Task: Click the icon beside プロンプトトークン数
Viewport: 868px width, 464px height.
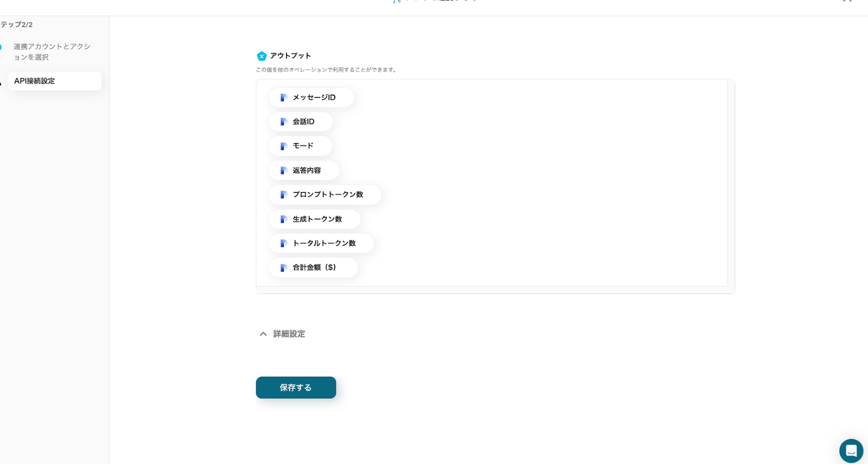Action: (x=283, y=195)
